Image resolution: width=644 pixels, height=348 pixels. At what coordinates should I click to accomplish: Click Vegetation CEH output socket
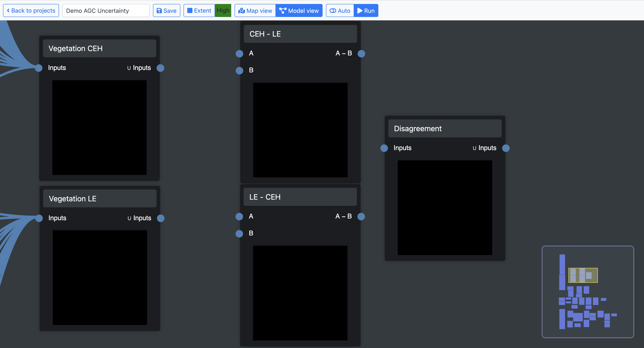point(160,68)
